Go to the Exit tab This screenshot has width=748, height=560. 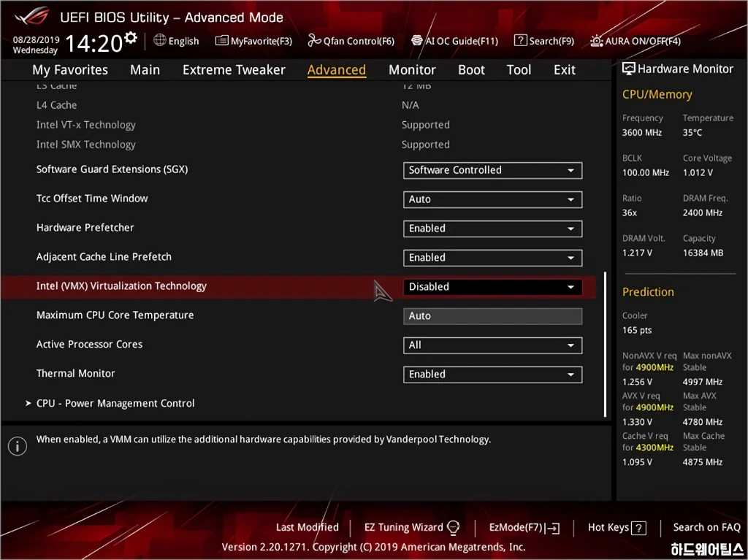coord(565,69)
